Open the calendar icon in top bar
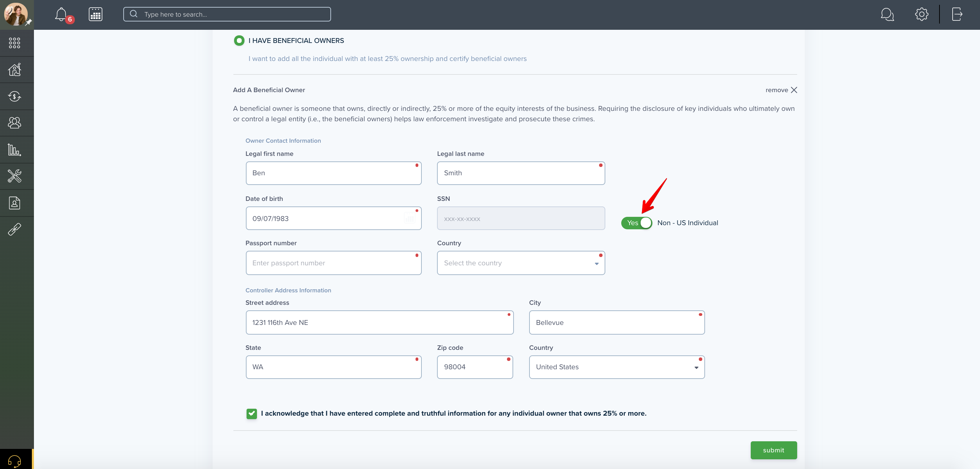Screen dimensions: 980x469 (96, 15)
